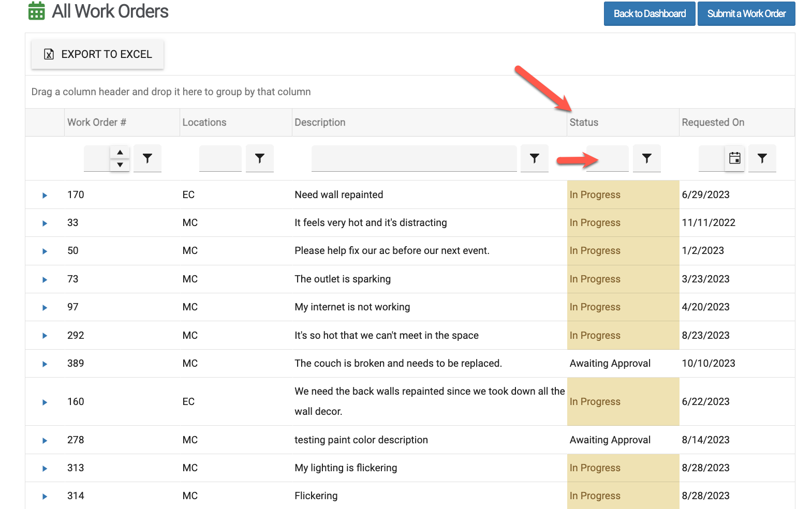Open the Locations column filter funnel

(260, 158)
